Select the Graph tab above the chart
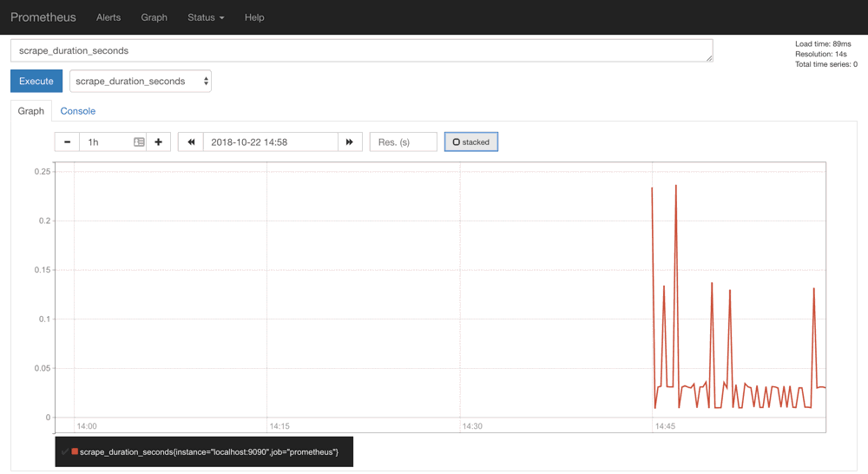The height and width of the screenshot is (474, 868). [31, 111]
